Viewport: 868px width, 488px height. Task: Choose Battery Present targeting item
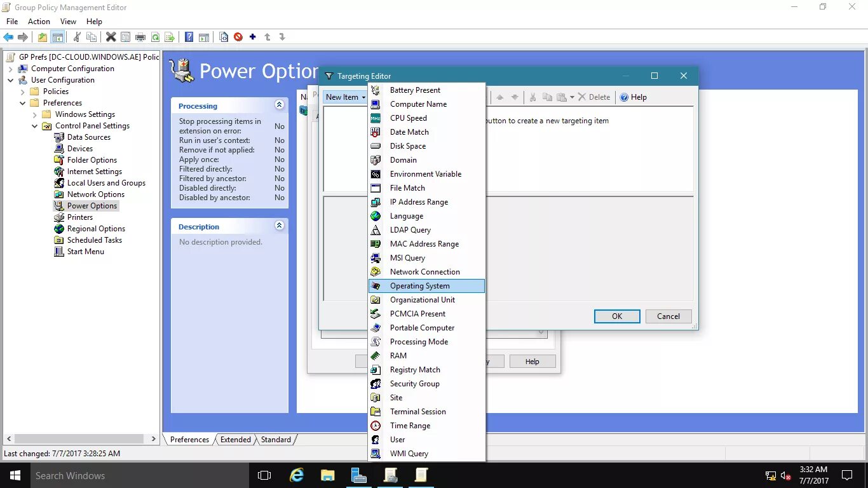tap(426, 90)
